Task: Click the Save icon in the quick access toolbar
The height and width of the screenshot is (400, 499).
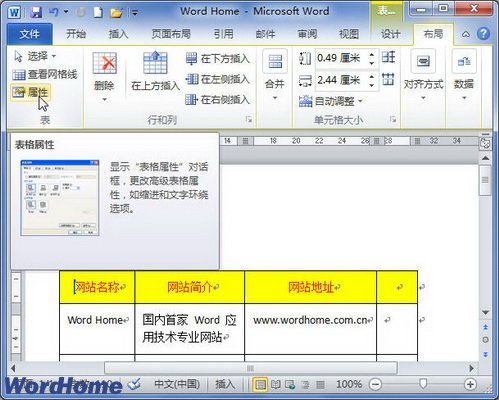Action: point(35,12)
